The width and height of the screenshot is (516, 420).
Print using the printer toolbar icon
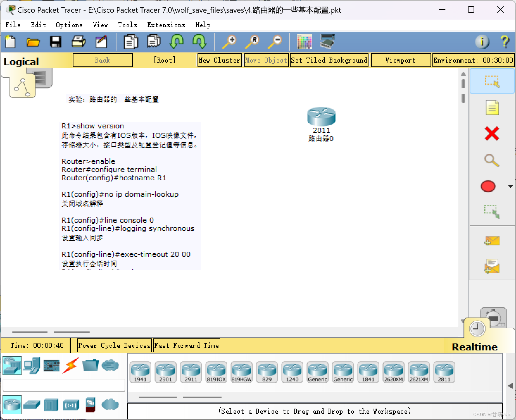(x=79, y=41)
